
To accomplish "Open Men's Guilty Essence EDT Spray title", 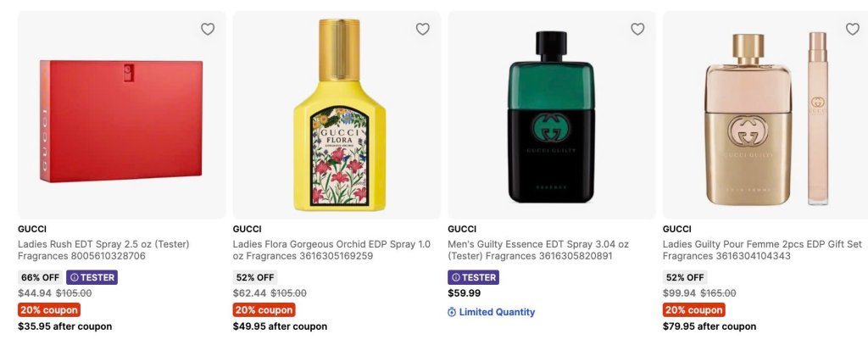I will (538, 250).
